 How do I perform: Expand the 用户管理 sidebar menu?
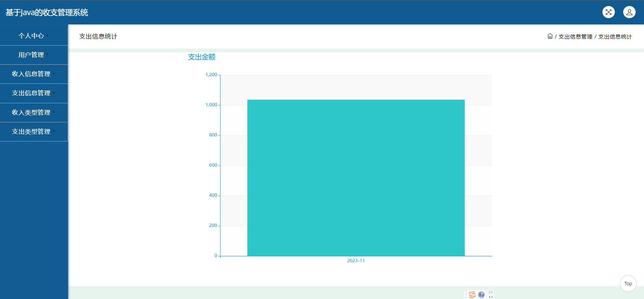point(34,55)
